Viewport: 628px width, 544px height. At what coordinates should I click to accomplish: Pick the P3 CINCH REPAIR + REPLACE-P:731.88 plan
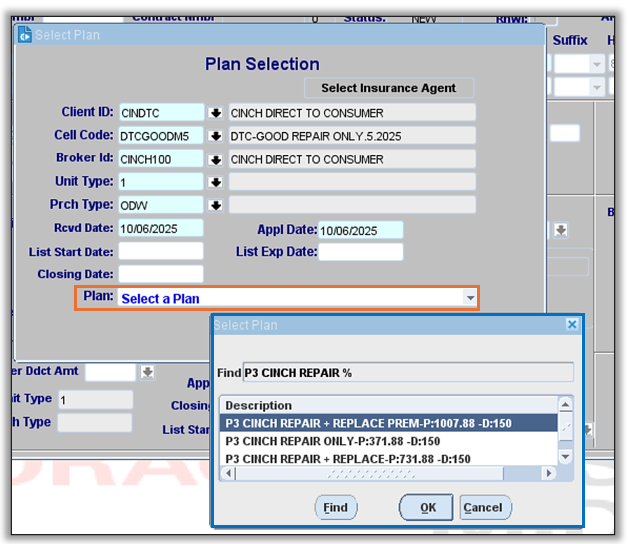pos(348,459)
